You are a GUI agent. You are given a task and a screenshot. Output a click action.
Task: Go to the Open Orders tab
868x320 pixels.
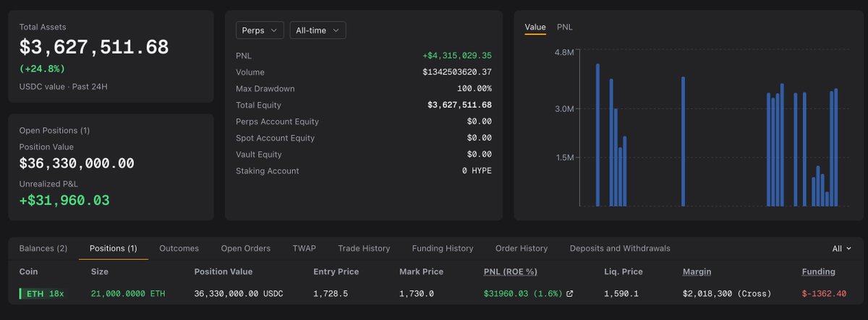(x=246, y=248)
